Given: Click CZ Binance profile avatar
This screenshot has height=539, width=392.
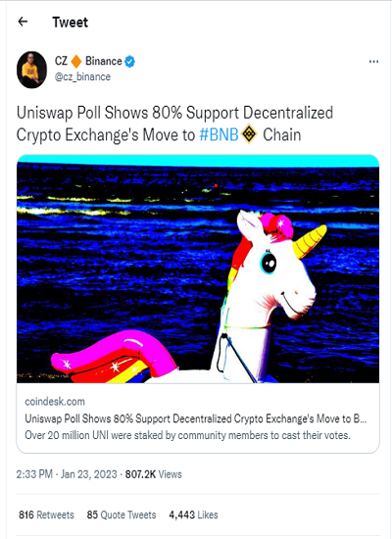Looking at the screenshot, I should tap(31, 70).
